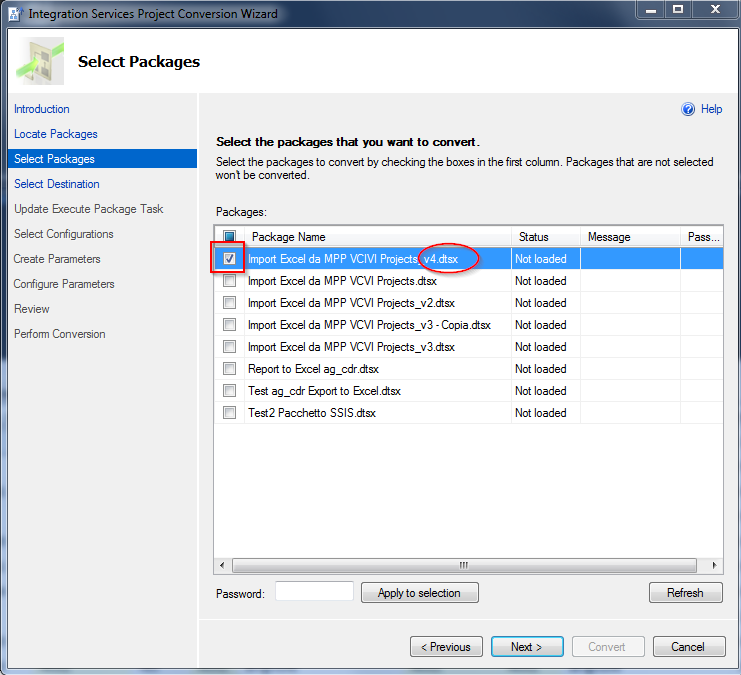Check the Projects_v2.dtsx package checkbox
741x675 pixels.
coord(229,303)
